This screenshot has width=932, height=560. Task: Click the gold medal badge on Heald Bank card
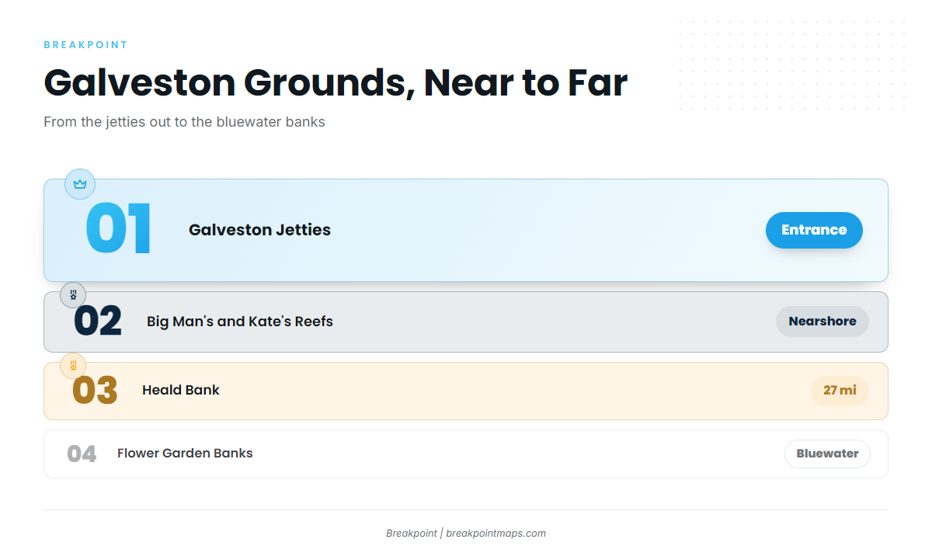coord(73,366)
